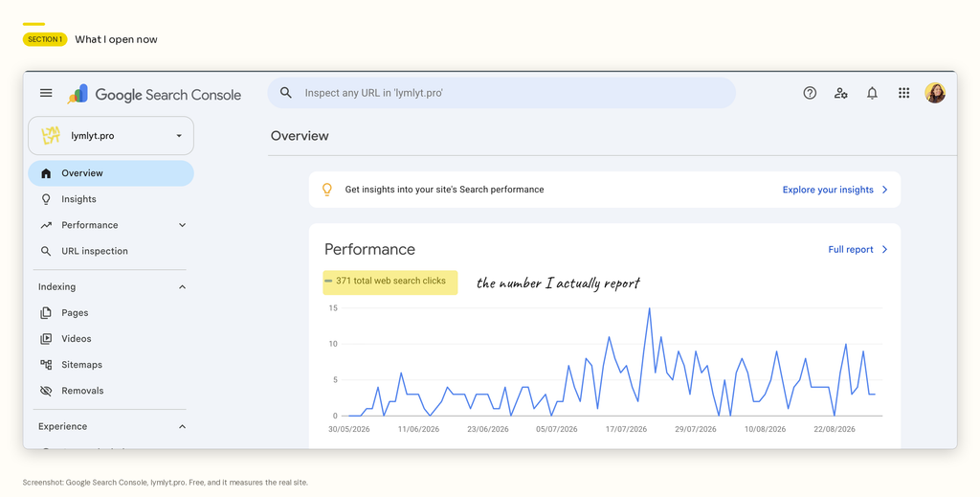
Task: Click the Performance trend arrow icon
Action: point(46,225)
